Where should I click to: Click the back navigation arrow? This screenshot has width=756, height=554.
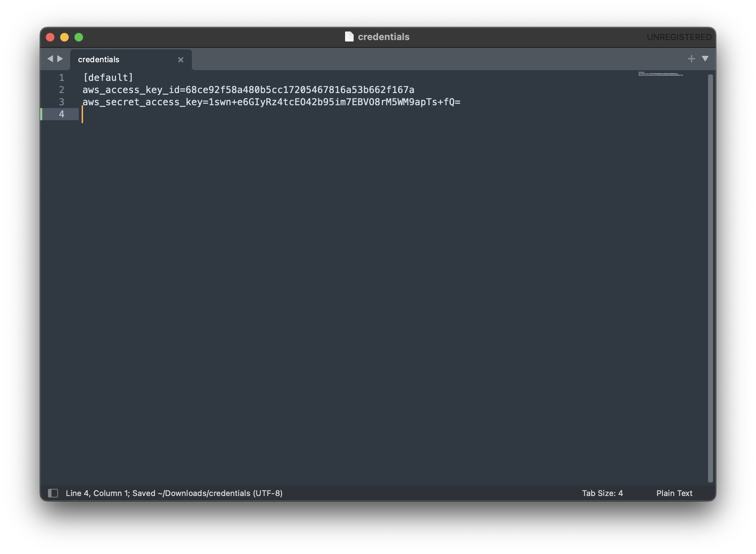coord(50,59)
